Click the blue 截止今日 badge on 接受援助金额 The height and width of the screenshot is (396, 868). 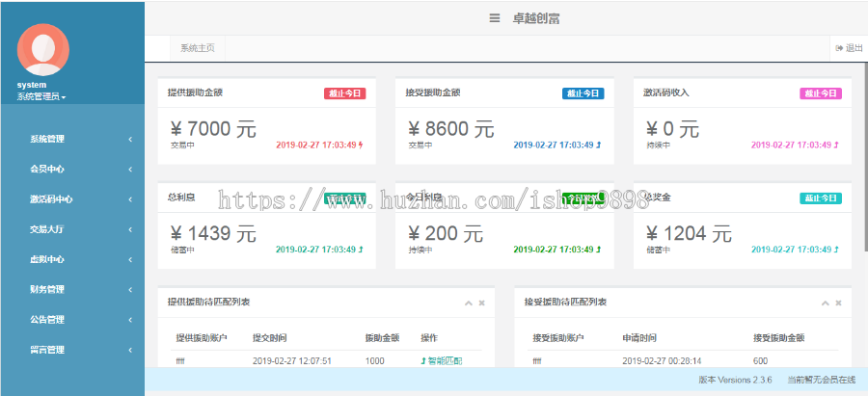tap(583, 93)
